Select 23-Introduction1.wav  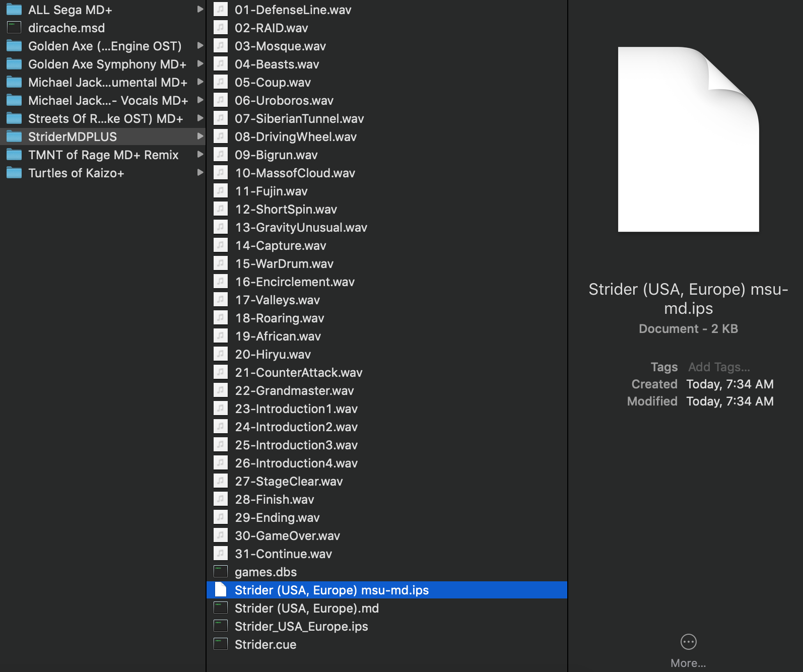click(296, 409)
